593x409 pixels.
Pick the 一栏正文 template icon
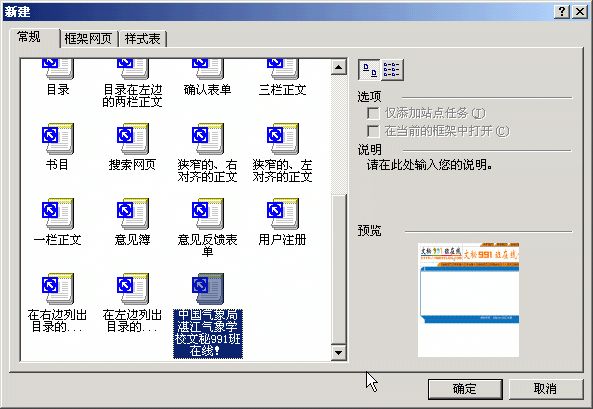[57, 214]
